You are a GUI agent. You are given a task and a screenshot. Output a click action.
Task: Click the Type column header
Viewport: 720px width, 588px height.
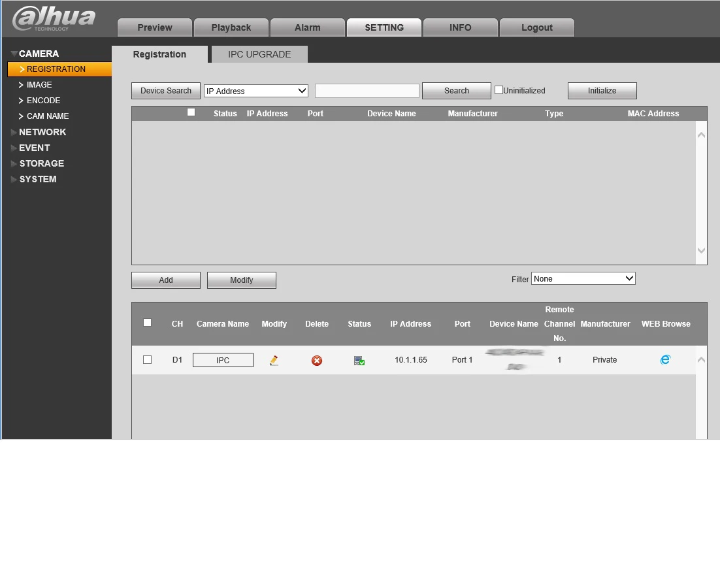(554, 114)
